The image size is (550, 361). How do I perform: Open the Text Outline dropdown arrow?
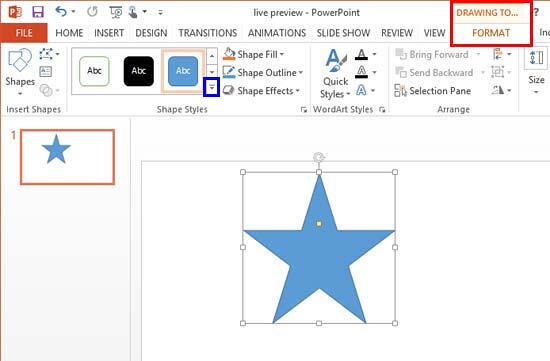[x=374, y=72]
